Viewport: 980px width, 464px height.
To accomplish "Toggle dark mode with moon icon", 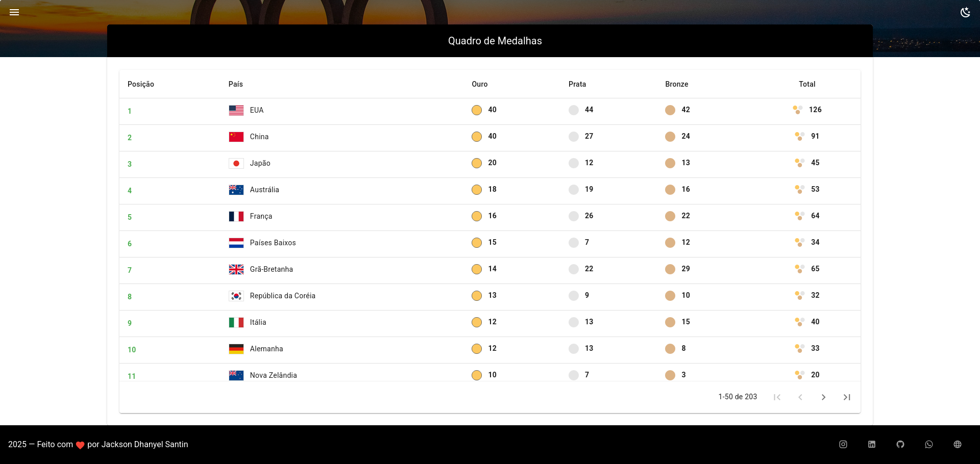I will [x=965, y=12].
